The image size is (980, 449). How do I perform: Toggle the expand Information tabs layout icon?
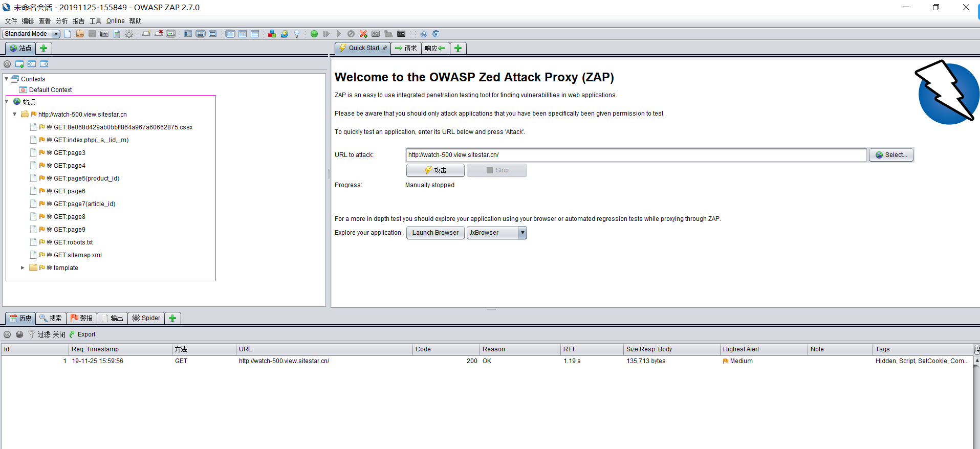tap(201, 34)
